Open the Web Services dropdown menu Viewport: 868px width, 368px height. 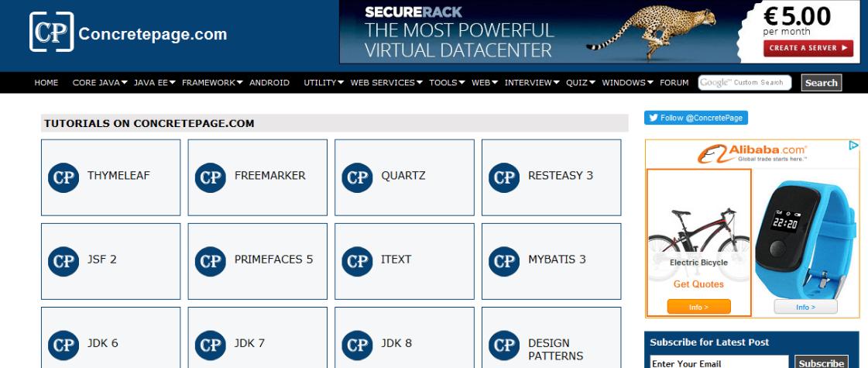[x=386, y=83]
